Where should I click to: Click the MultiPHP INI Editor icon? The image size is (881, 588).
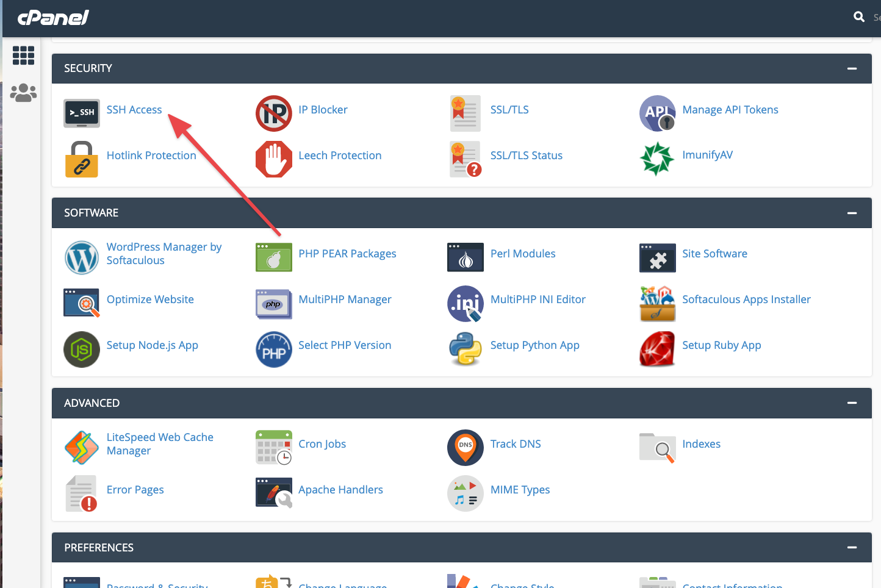(466, 303)
